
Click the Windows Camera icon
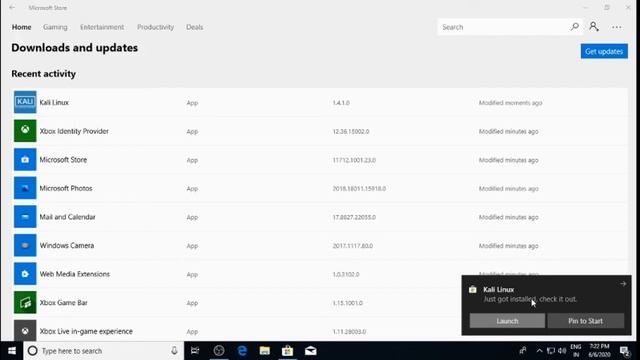(25, 245)
